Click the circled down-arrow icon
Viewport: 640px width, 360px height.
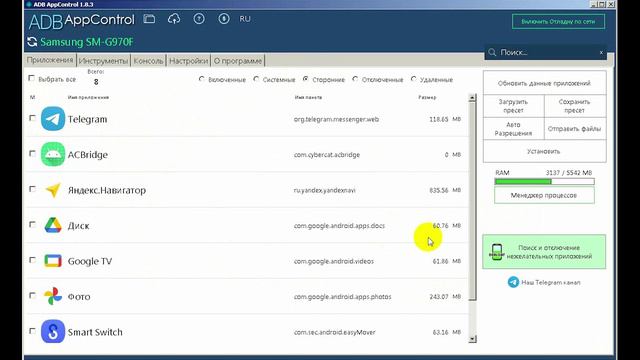[224, 19]
